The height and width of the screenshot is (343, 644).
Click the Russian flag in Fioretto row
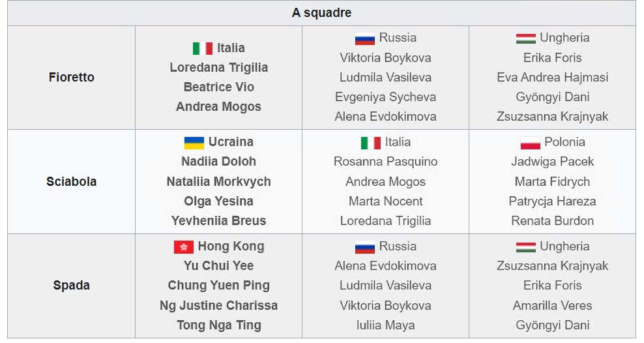365,38
